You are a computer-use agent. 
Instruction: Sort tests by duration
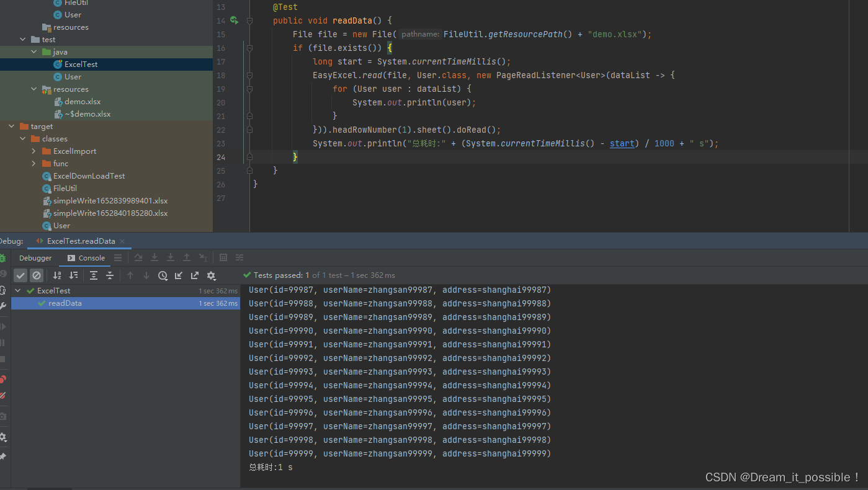[73, 275]
